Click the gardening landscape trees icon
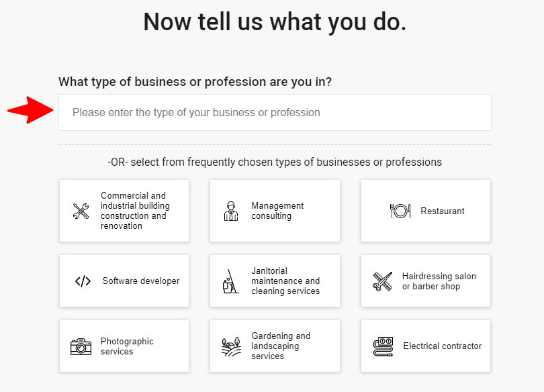The height and width of the screenshot is (392, 544). pos(231,346)
